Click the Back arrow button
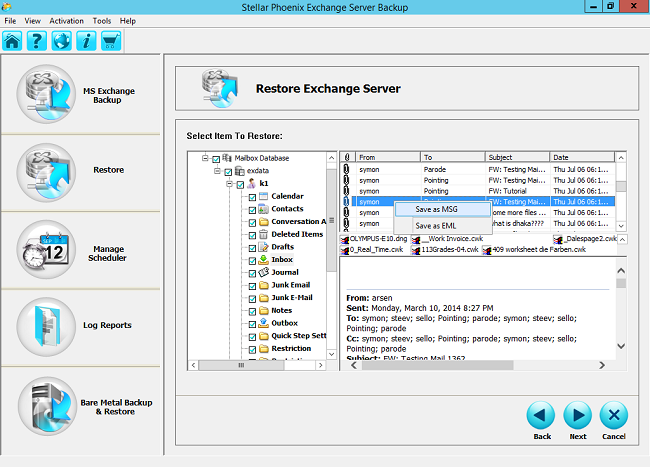 pyautogui.click(x=541, y=415)
